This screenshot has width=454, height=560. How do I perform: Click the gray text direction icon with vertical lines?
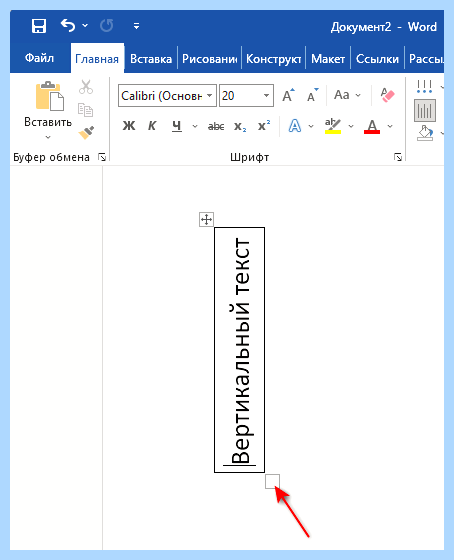coord(425,110)
